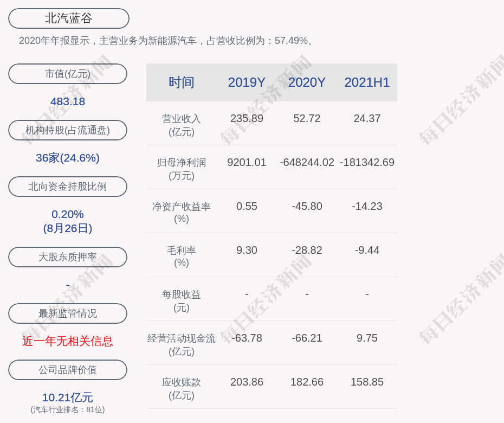
Task: Click the cash flow value -66.21
Action: pyautogui.click(x=307, y=338)
